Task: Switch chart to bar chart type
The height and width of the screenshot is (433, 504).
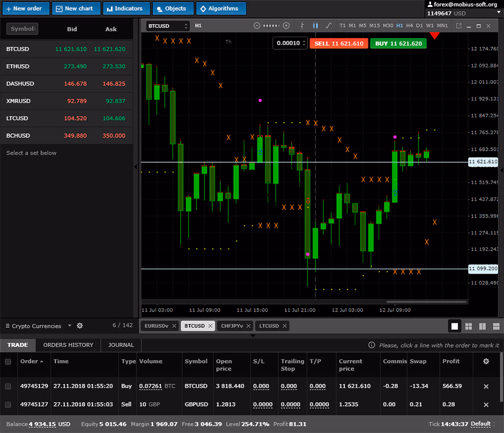Action: click(302, 25)
